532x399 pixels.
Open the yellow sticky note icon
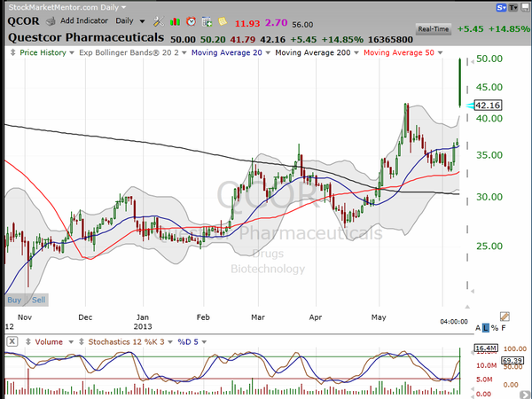223,21
